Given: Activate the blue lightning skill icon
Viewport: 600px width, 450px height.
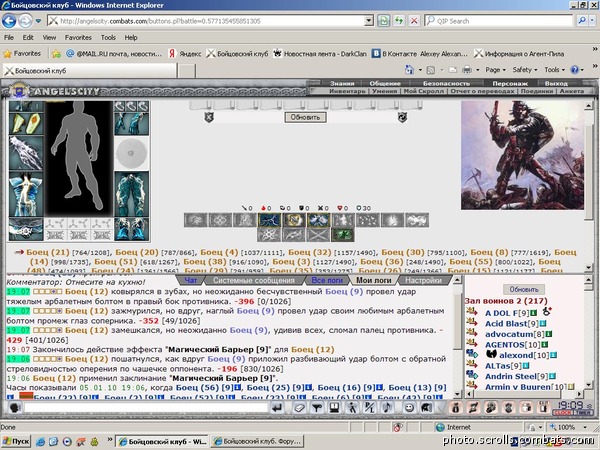Looking at the screenshot, I should pyautogui.click(x=269, y=220).
